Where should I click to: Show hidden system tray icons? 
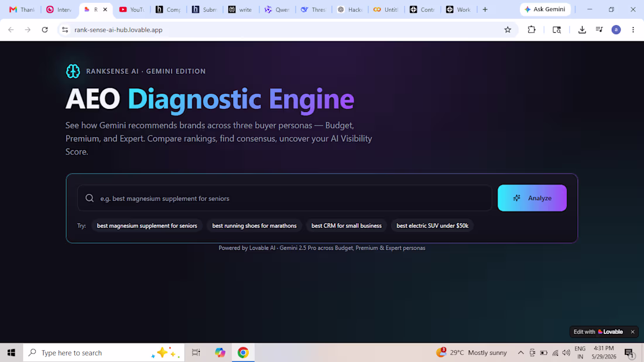click(x=520, y=353)
